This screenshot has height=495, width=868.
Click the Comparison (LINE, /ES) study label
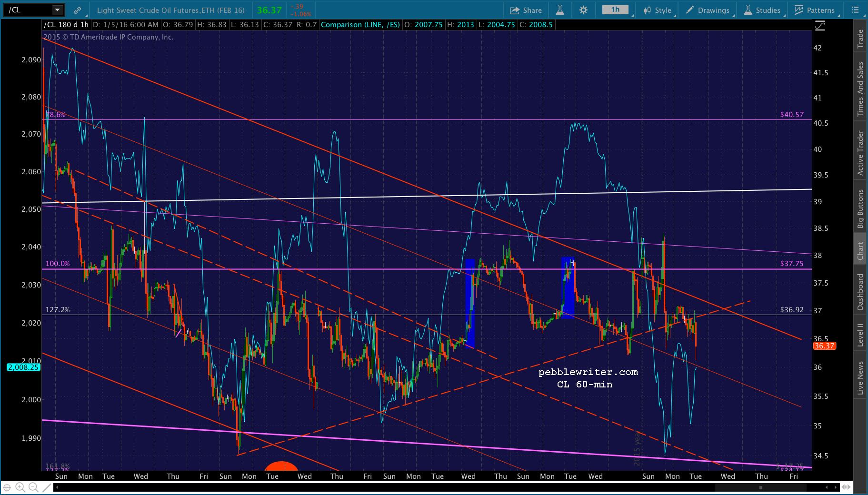click(x=360, y=25)
